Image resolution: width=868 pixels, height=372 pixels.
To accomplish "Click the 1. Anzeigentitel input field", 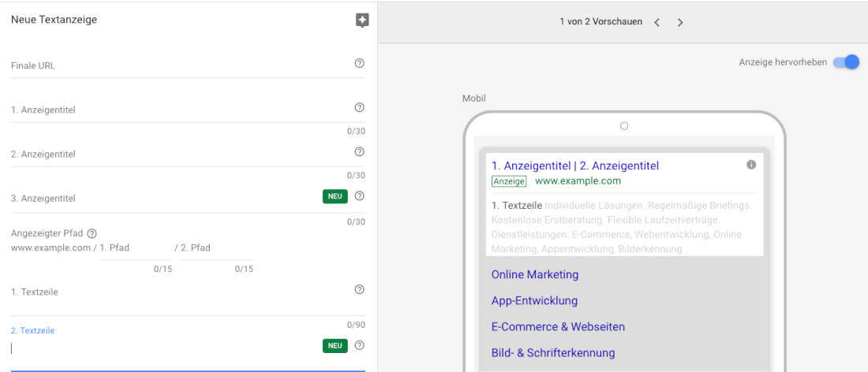I will point(188,110).
